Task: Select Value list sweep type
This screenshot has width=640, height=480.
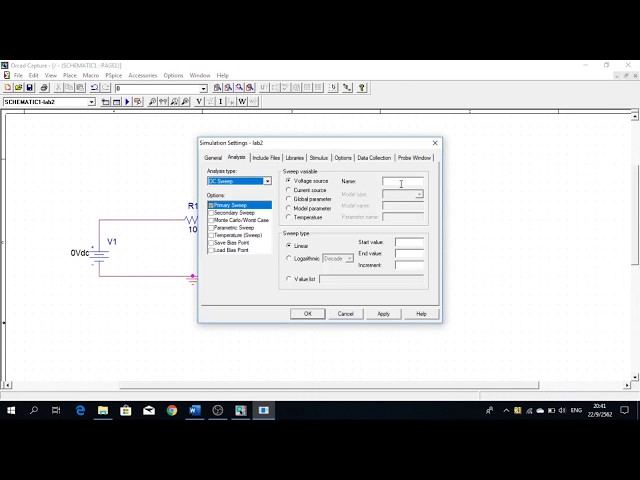Action: (289, 279)
